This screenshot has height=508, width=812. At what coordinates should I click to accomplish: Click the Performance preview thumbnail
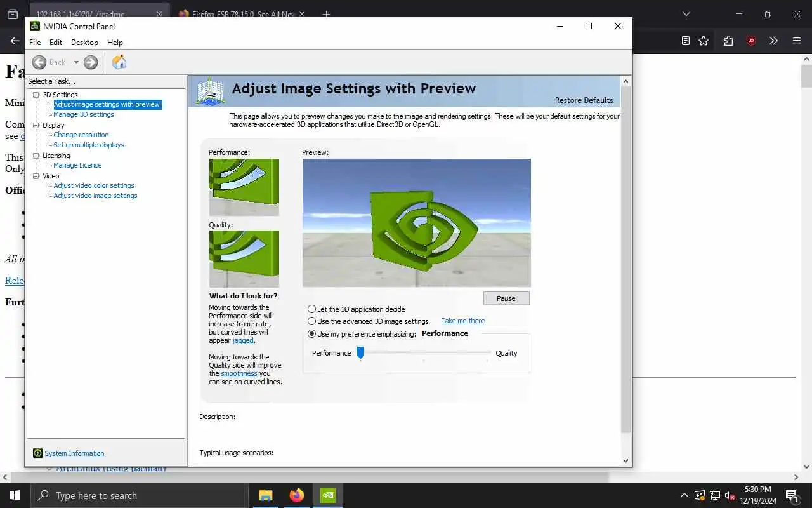tap(244, 187)
